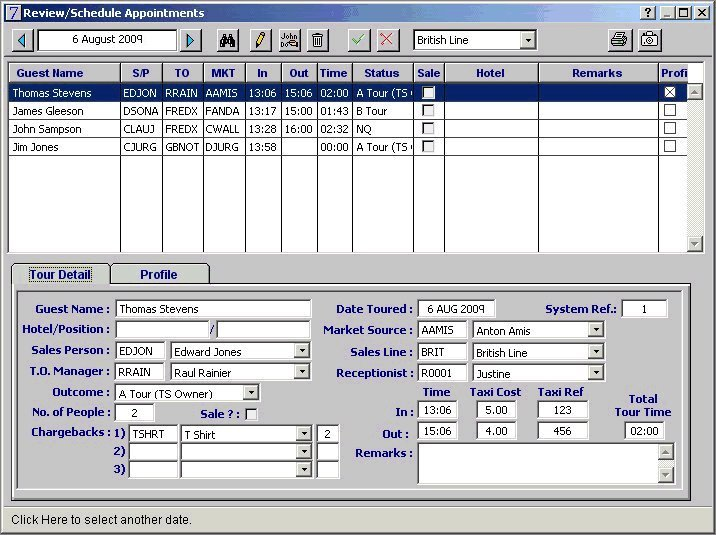The width and height of the screenshot is (716, 535).
Task: Click the Hotel column header
Action: tap(491, 73)
